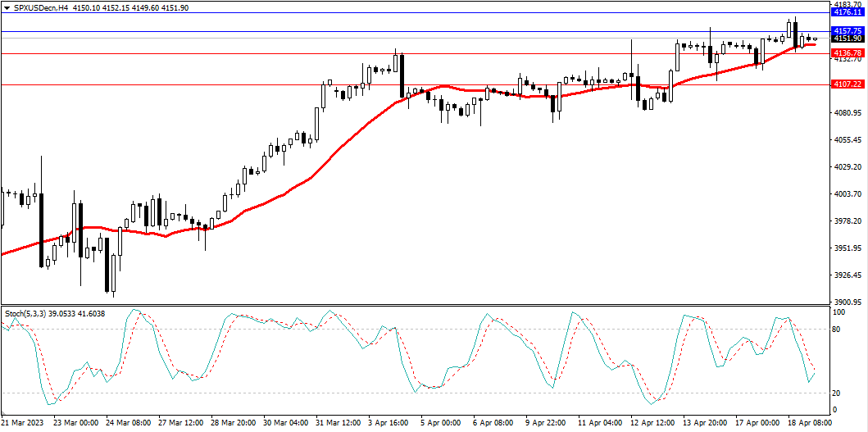Select the 4157.75 blue price label
The image size is (868, 432).
[848, 32]
